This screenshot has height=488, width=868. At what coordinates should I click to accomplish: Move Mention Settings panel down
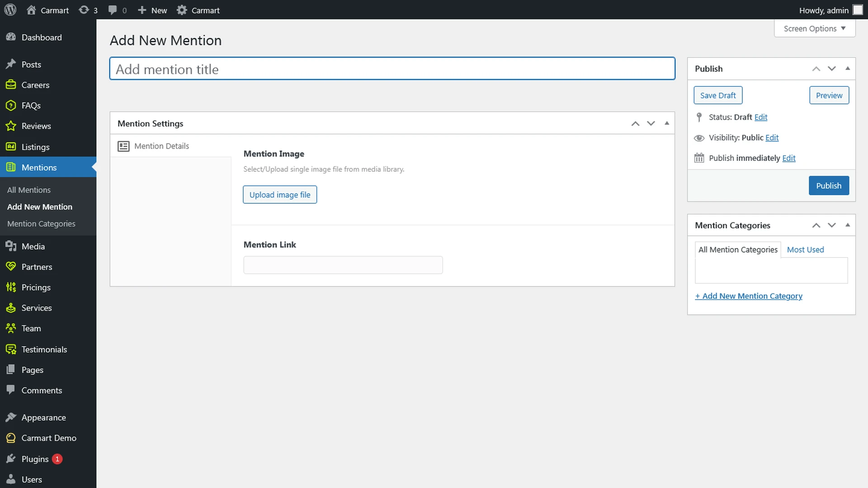[x=651, y=123]
